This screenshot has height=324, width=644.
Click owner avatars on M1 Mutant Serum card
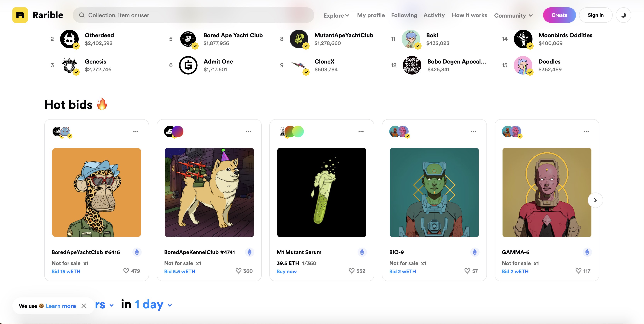pyautogui.click(x=292, y=132)
